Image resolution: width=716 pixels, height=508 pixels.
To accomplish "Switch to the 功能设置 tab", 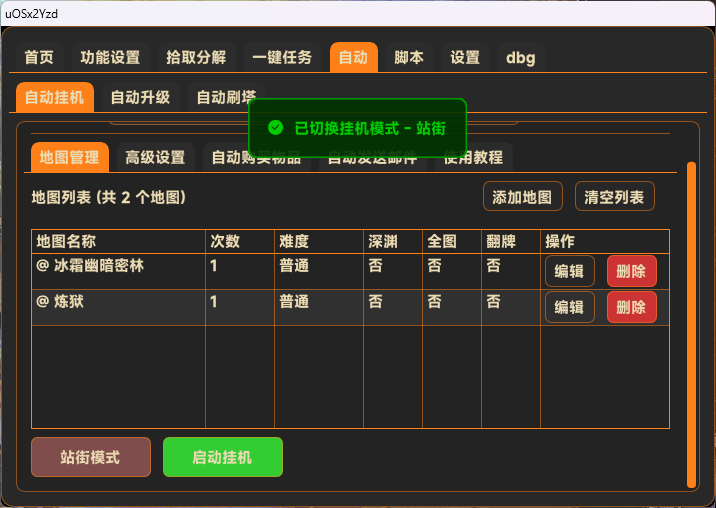I will pos(110,57).
